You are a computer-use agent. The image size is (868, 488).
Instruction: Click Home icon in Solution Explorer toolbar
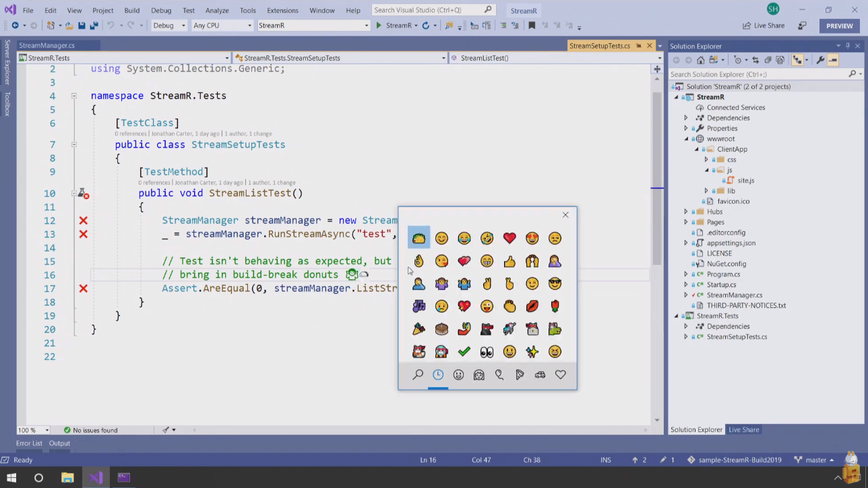701,60
